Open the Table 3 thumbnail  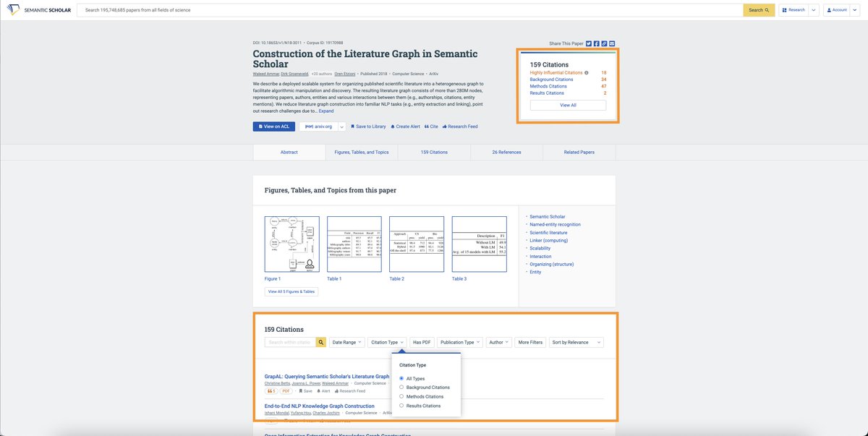[x=480, y=244]
